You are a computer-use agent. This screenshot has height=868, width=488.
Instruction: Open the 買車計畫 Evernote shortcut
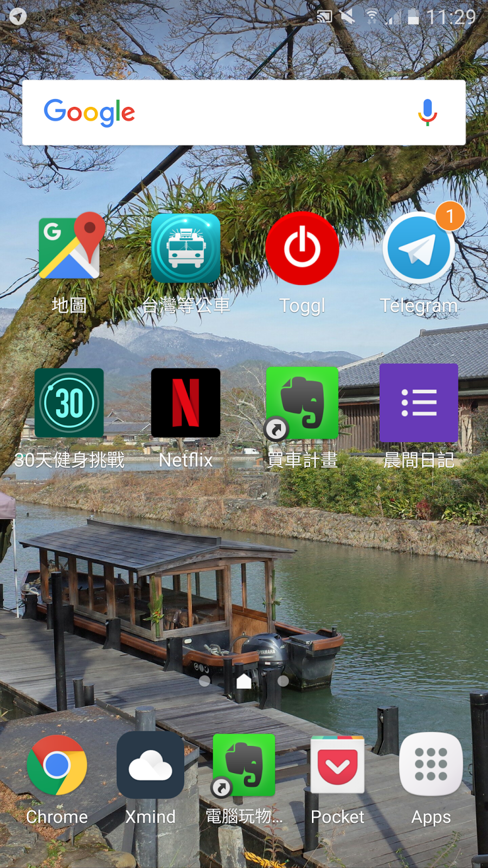pos(302,403)
